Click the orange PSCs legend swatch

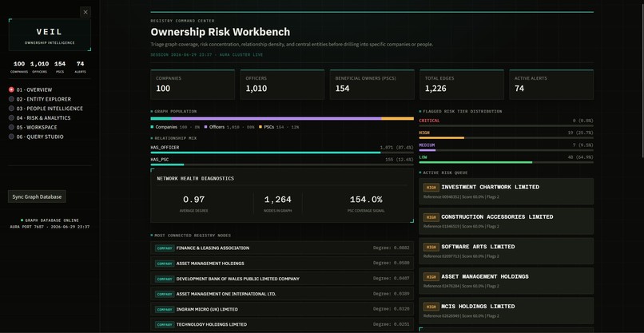tap(260, 127)
